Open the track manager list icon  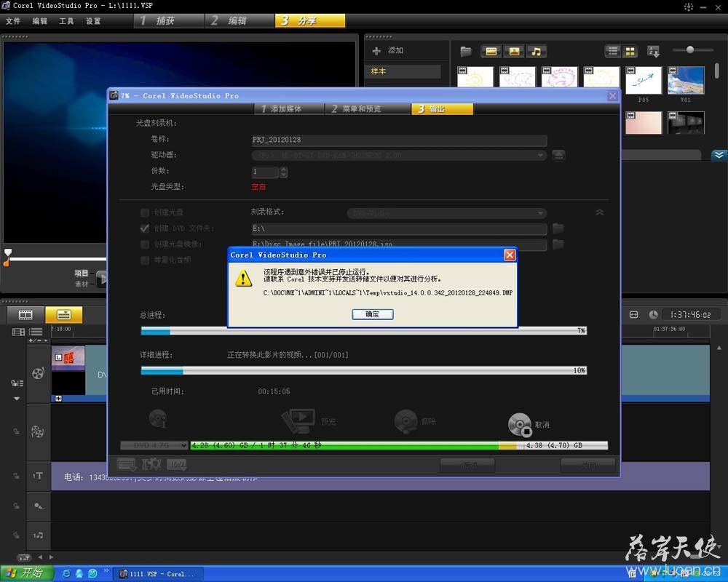(36, 332)
